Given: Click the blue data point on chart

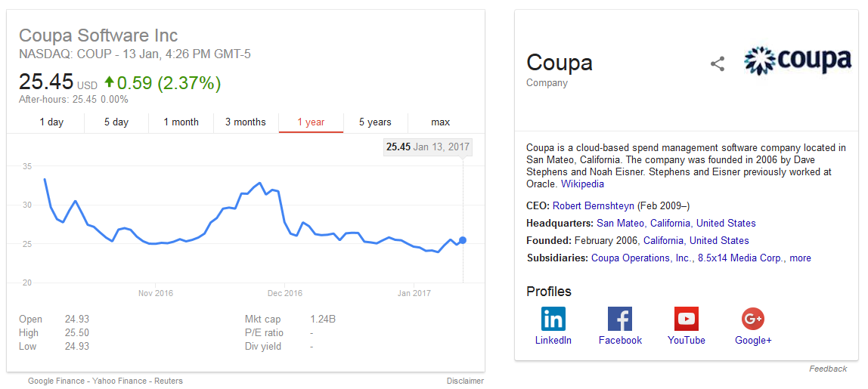Looking at the screenshot, I should click(463, 240).
